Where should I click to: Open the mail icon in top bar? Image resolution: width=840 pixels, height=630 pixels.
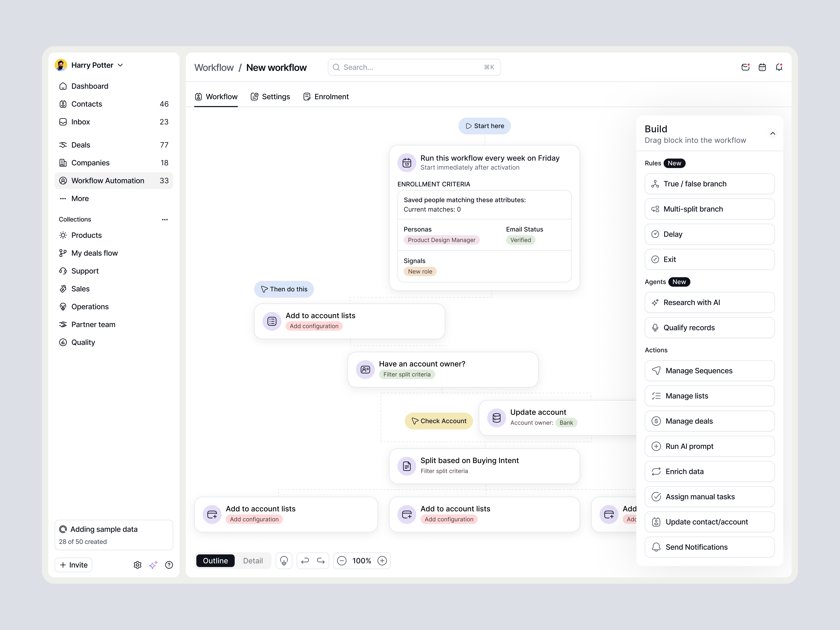(x=745, y=67)
